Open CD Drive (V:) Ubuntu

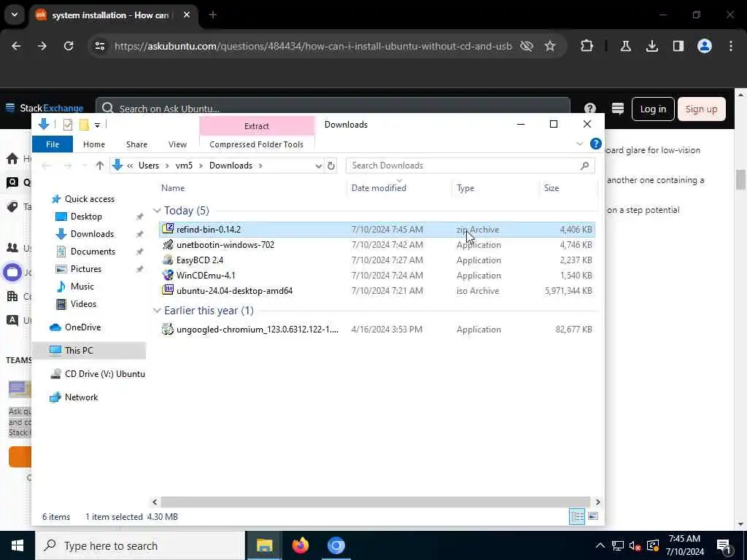(105, 374)
